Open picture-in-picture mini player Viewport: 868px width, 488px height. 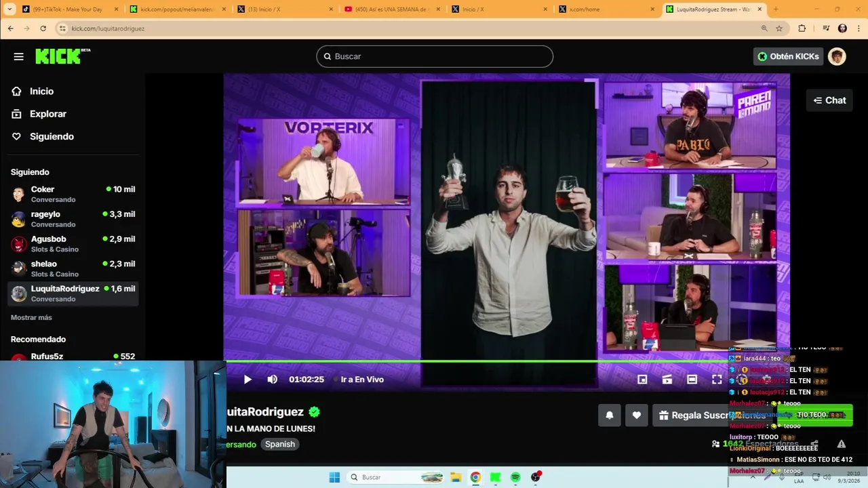(x=642, y=380)
